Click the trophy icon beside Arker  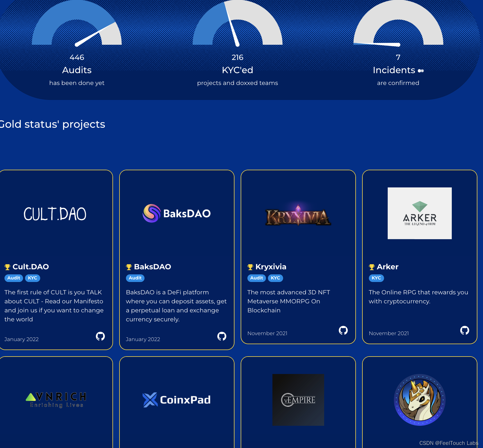coord(372,267)
